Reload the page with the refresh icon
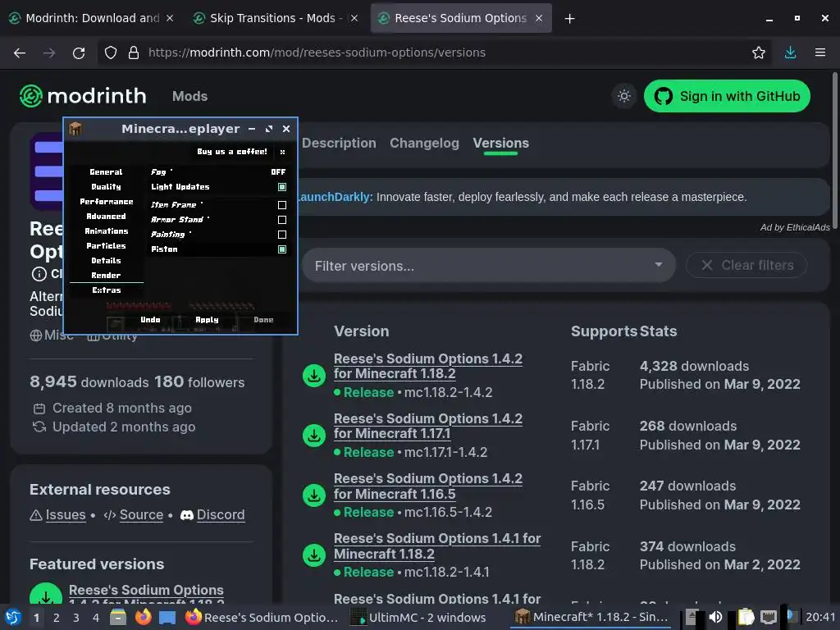The image size is (840, 630). [x=79, y=52]
